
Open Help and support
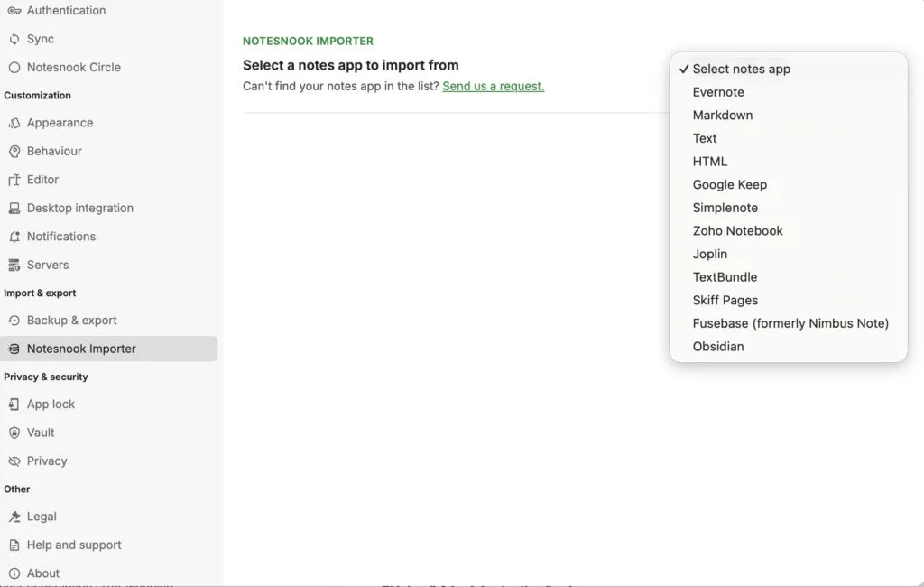[x=109, y=545]
